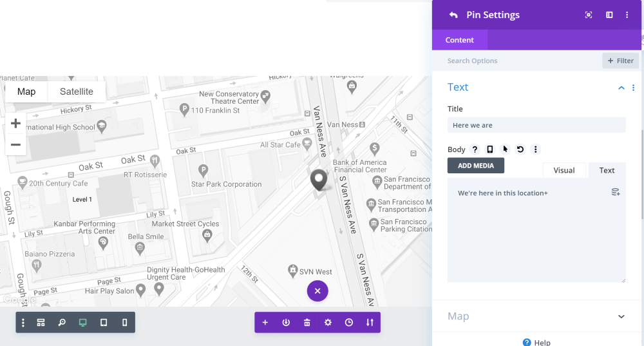Select the Content tab

(460, 40)
